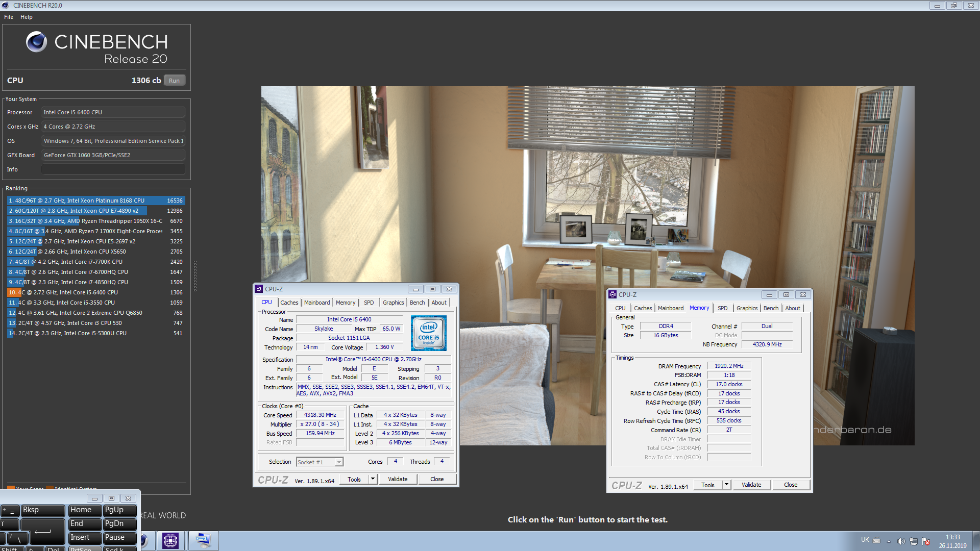Switch to Memory tab in left CPU-Z

(346, 303)
